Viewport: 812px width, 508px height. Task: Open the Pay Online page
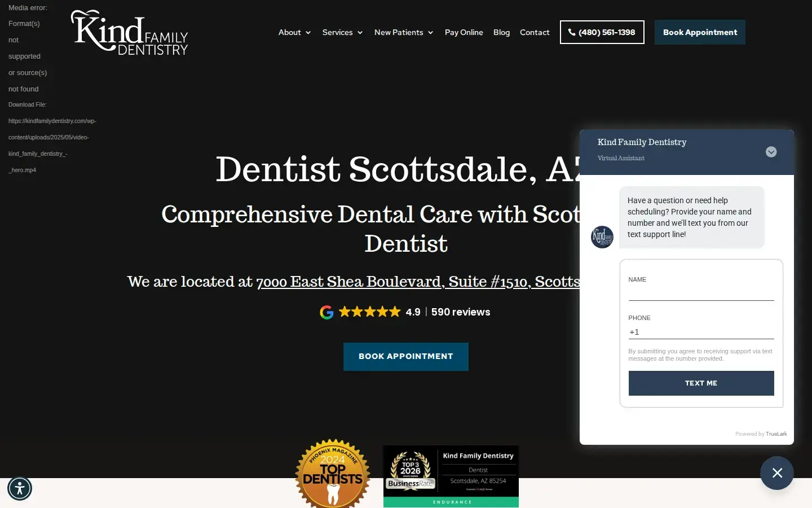[464, 32]
